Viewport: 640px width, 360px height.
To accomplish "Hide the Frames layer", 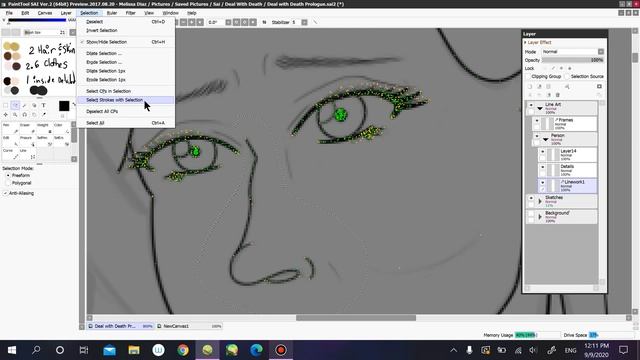I will 537,120.
